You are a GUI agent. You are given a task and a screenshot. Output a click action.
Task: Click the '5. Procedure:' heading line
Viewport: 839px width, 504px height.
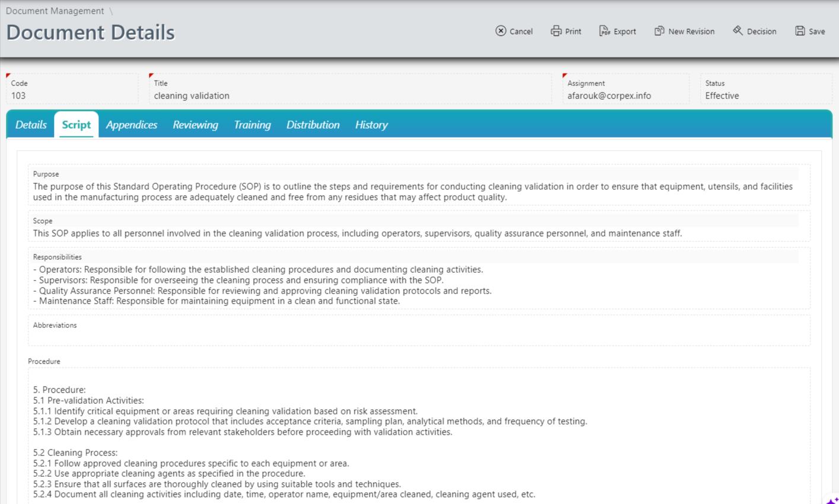pyautogui.click(x=59, y=390)
